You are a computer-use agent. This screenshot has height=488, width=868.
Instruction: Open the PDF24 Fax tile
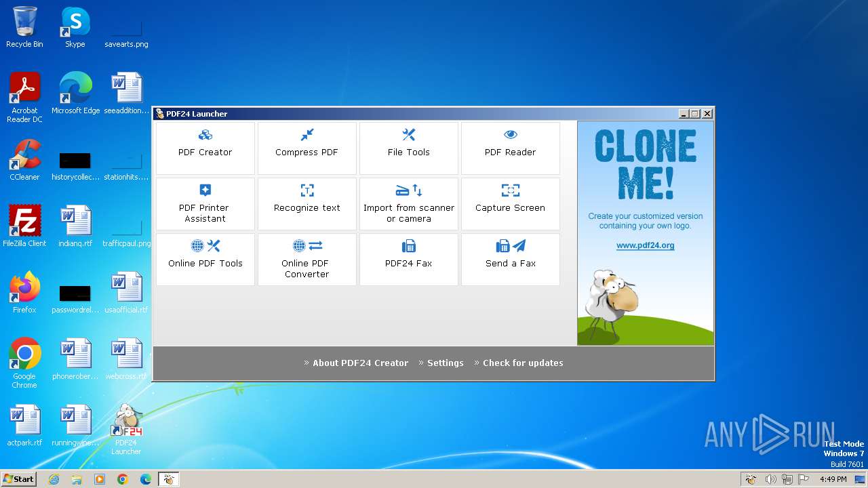[409, 259]
